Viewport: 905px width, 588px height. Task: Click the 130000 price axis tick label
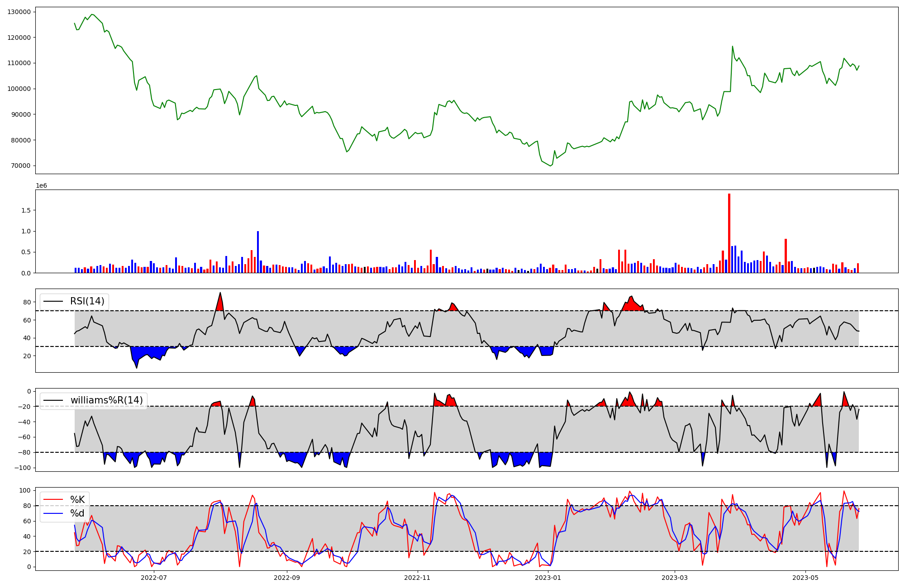pos(19,12)
